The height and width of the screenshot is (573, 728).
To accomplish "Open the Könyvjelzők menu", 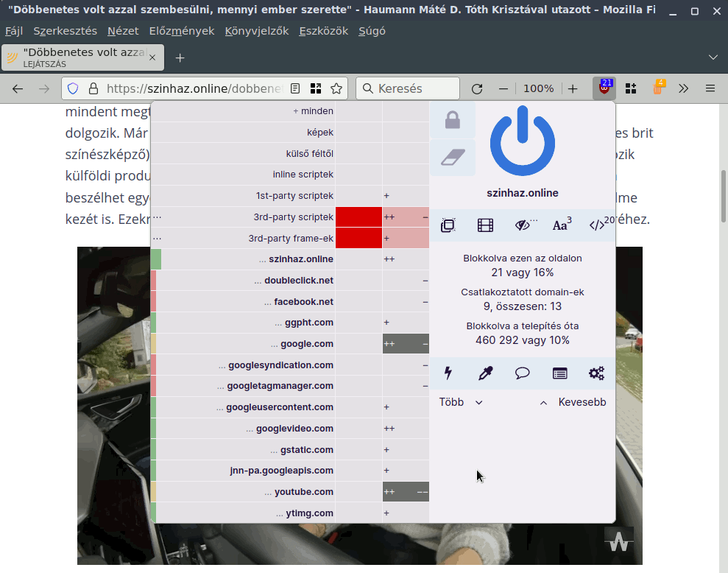I will tap(257, 31).
